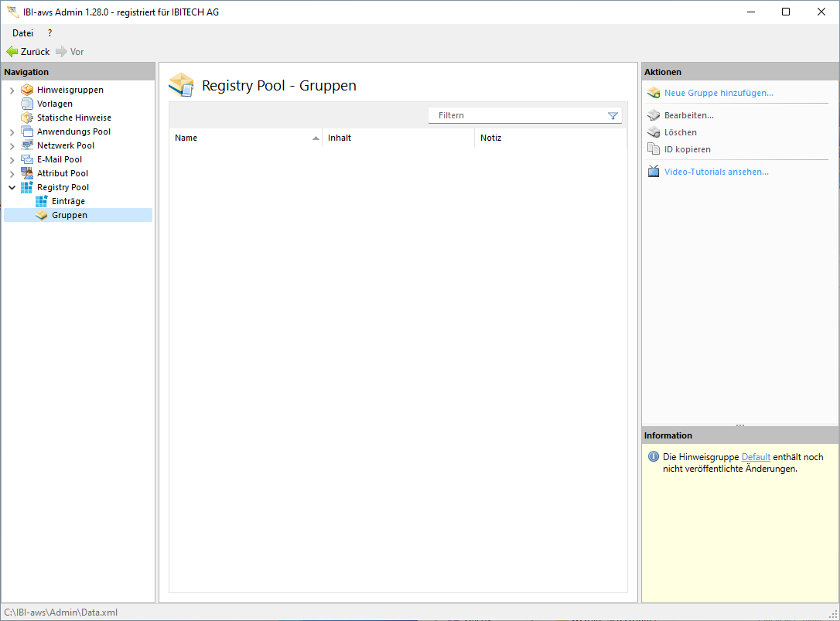Open the Datei menu
The width and height of the screenshot is (840, 621).
pos(22,33)
